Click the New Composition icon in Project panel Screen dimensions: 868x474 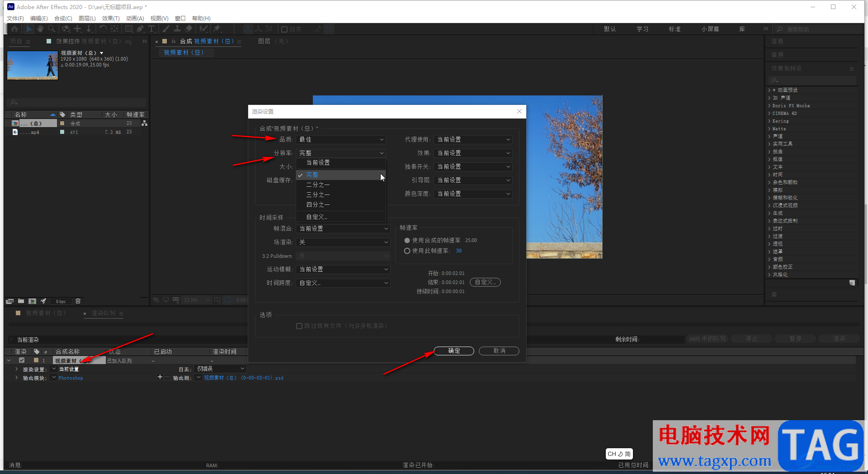(x=32, y=301)
